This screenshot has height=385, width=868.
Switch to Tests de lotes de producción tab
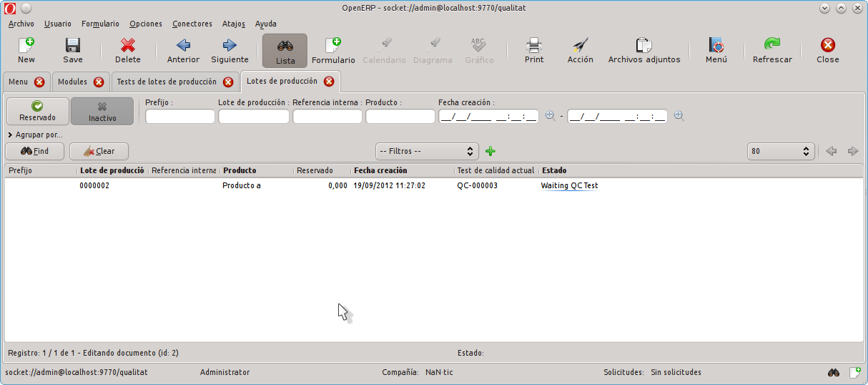167,82
